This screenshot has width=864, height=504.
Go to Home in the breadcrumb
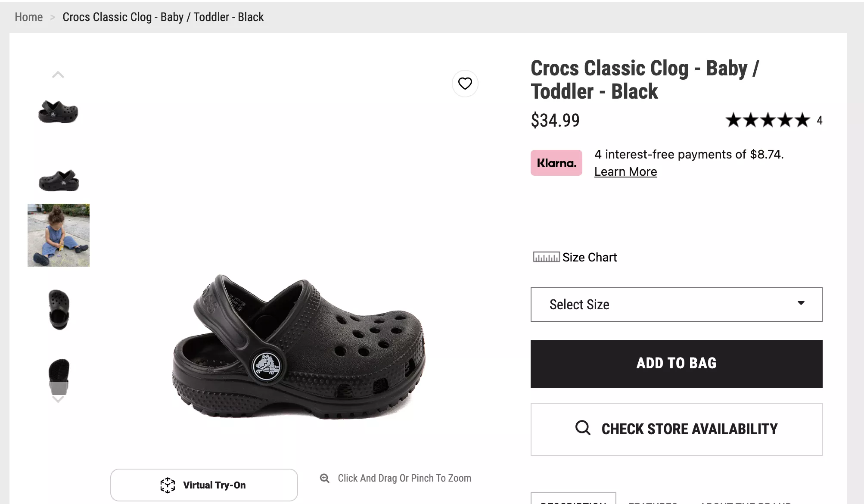(x=29, y=17)
